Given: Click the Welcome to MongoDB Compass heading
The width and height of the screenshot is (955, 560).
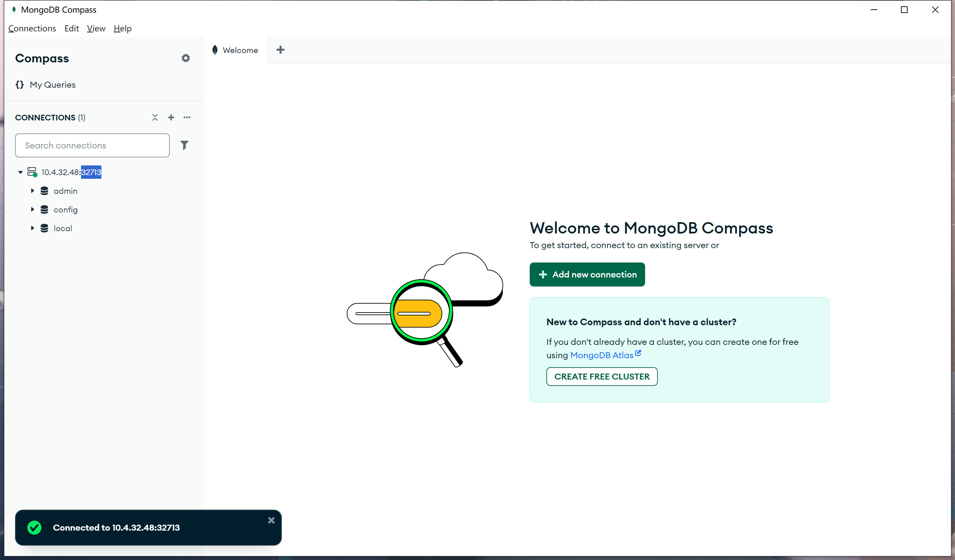Looking at the screenshot, I should (651, 228).
